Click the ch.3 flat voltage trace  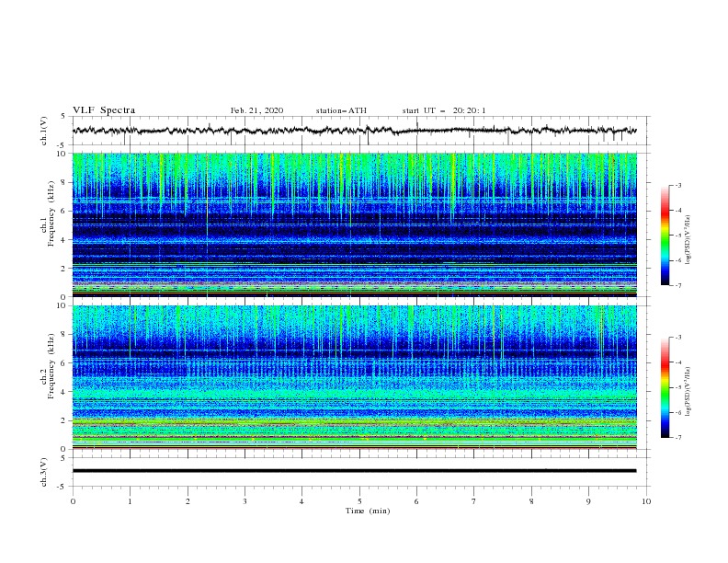click(354, 471)
